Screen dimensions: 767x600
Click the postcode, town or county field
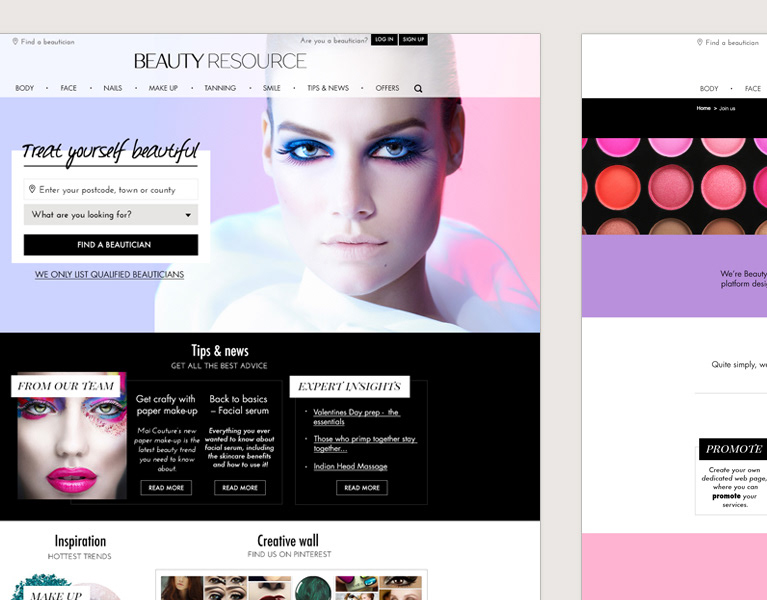pos(111,189)
